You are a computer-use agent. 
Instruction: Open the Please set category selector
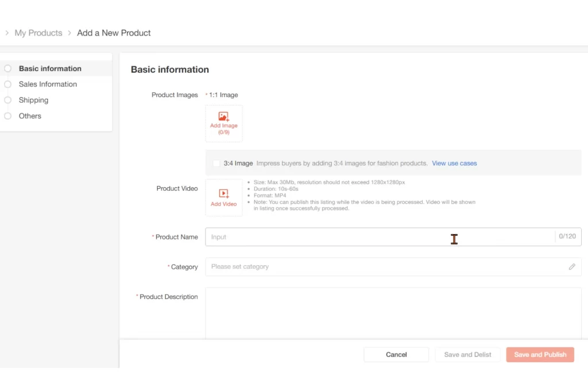click(x=385, y=267)
